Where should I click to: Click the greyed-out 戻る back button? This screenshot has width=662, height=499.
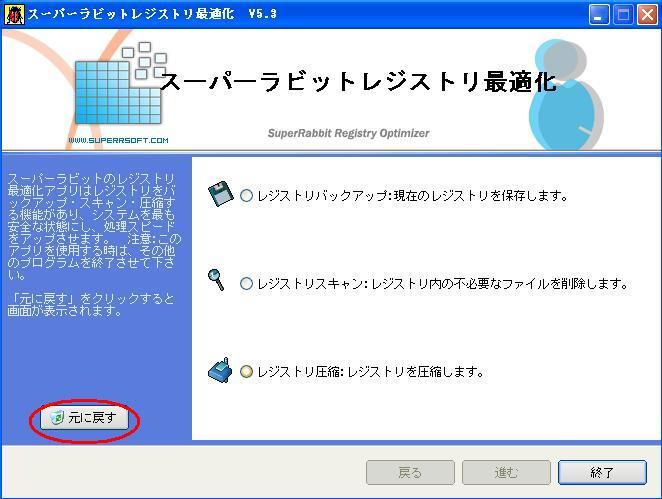(x=410, y=472)
